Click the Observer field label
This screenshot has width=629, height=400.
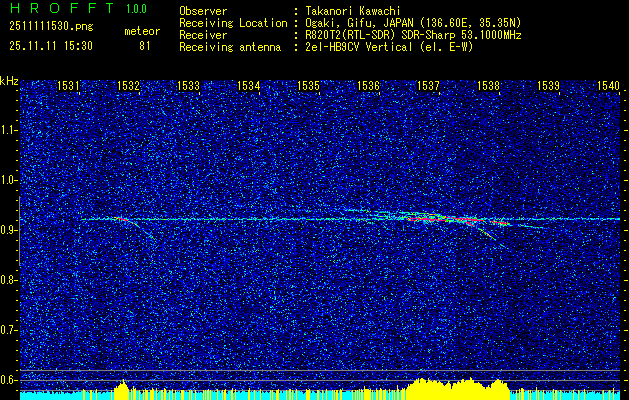pyautogui.click(x=203, y=11)
